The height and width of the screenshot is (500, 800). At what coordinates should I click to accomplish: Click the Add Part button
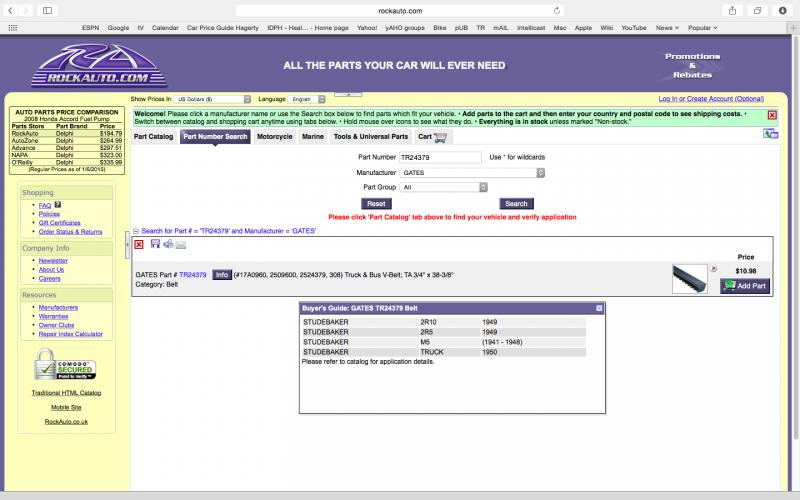745,286
